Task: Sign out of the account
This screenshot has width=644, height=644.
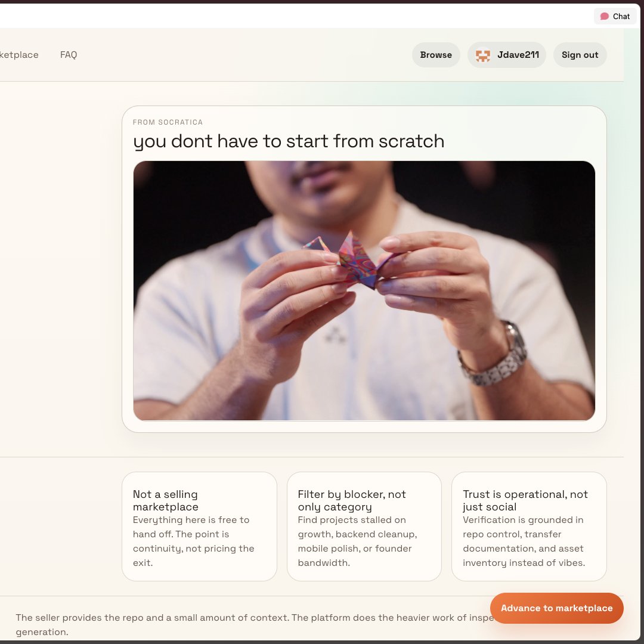Action: (580, 55)
